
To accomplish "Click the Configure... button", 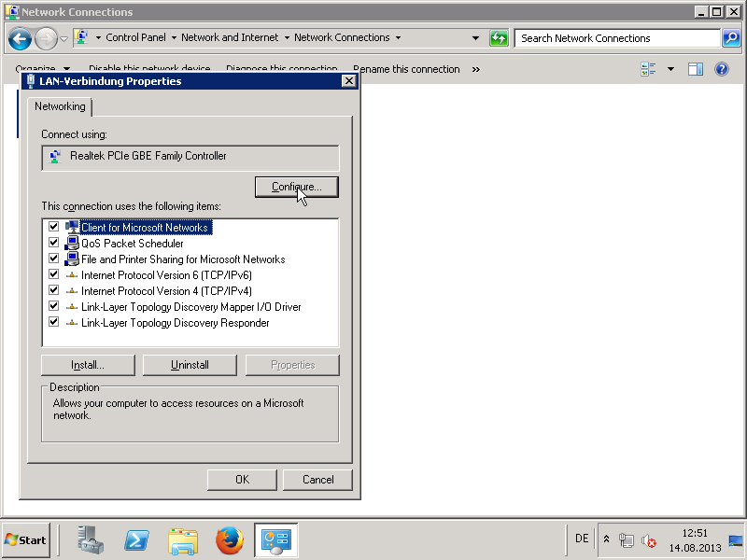I will click(x=296, y=187).
